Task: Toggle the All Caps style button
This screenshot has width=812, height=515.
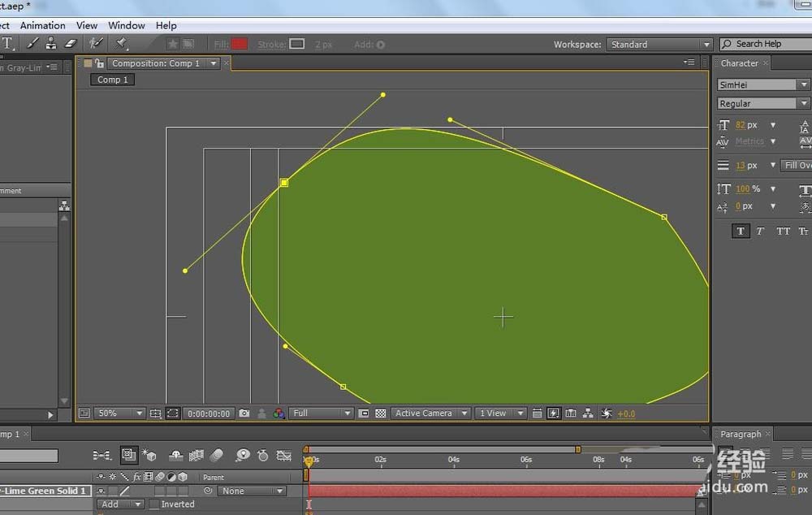Action: [783, 231]
